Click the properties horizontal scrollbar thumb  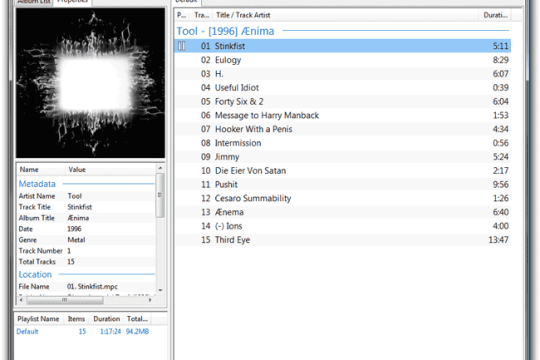pyautogui.click(x=65, y=300)
